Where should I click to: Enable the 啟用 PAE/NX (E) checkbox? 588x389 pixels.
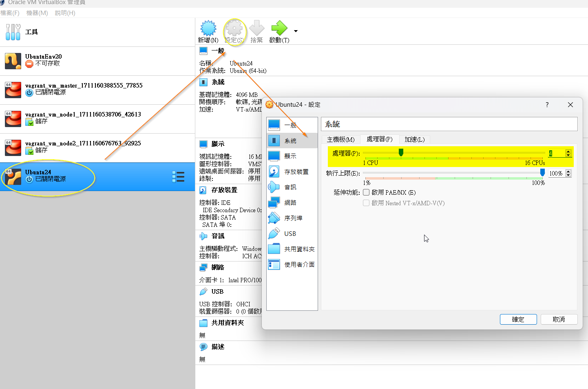366,192
